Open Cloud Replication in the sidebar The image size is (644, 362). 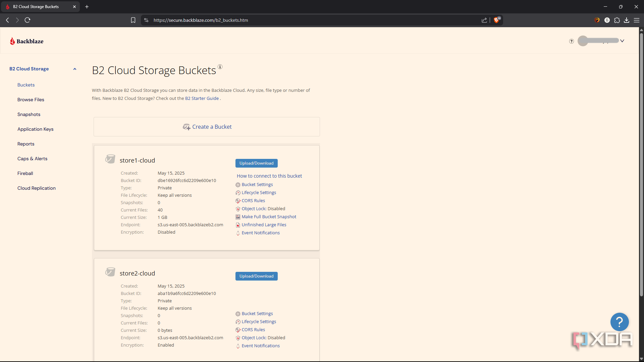click(37, 188)
